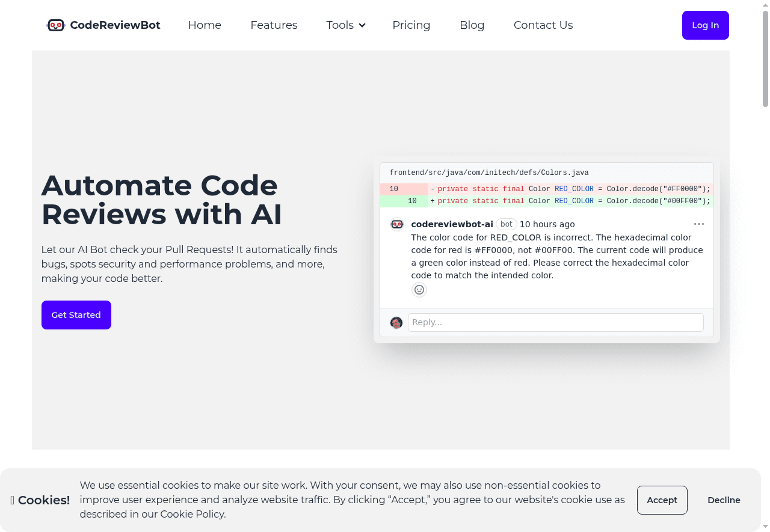
Task: Click the bot badge label in comment
Action: click(x=507, y=224)
